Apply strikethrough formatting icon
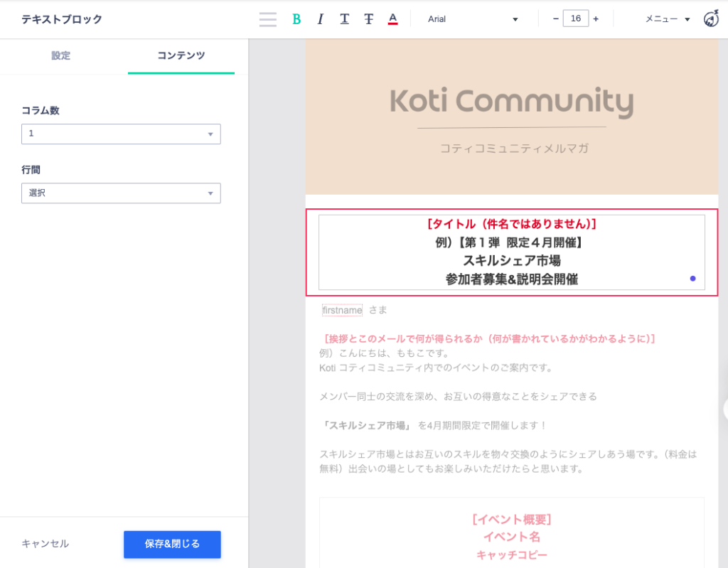This screenshot has height=568, width=728. (369, 19)
